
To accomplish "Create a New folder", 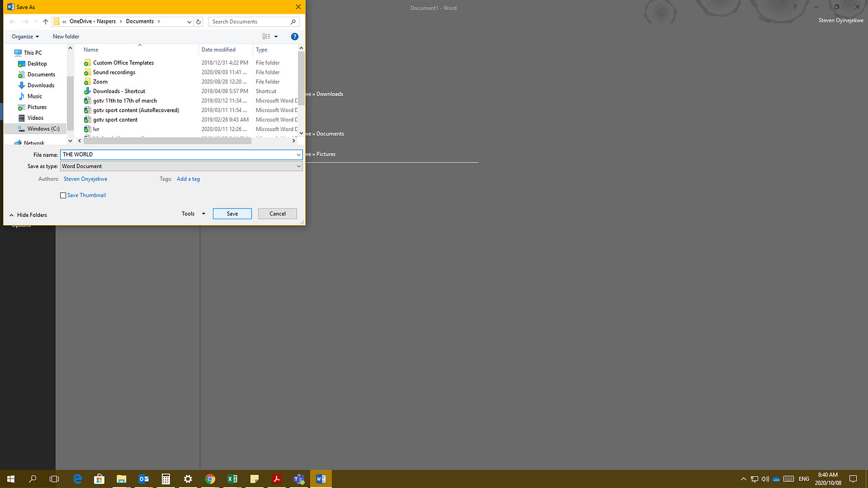I will tap(66, 36).
